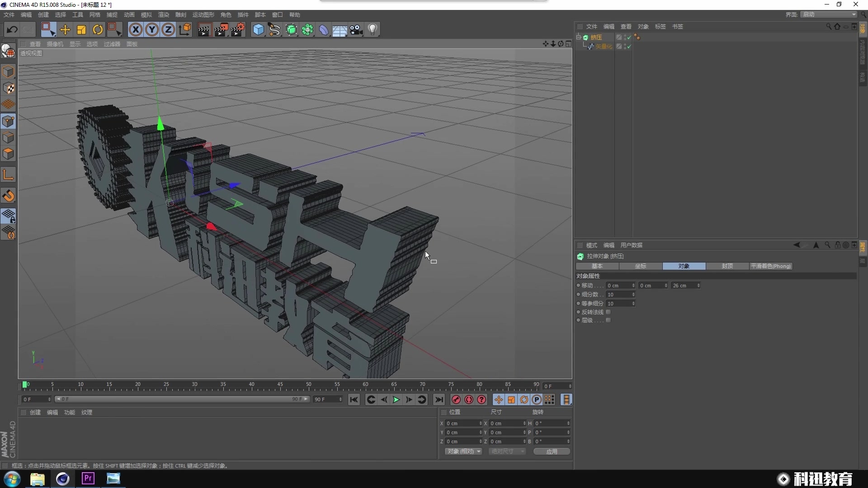868x488 pixels.
Task: Toggle the green enable checkmark on 挤压 object
Action: pyautogui.click(x=629, y=38)
